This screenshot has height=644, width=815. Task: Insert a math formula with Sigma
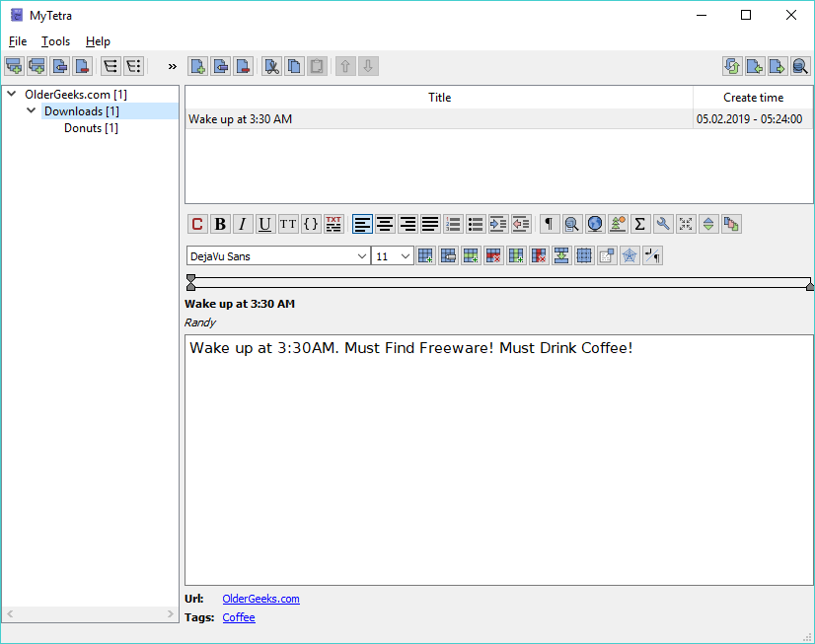pyautogui.click(x=639, y=224)
